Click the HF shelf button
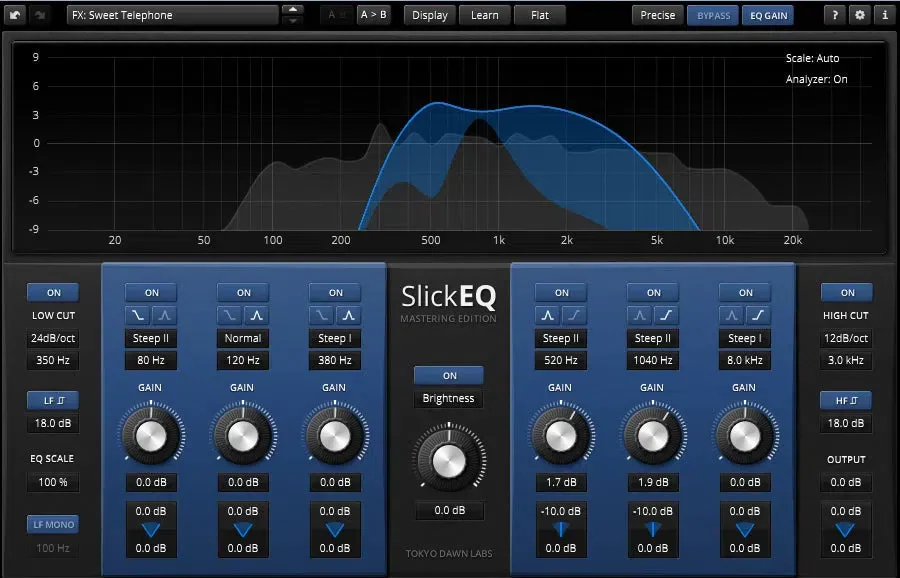This screenshot has height=578, width=900. point(846,401)
